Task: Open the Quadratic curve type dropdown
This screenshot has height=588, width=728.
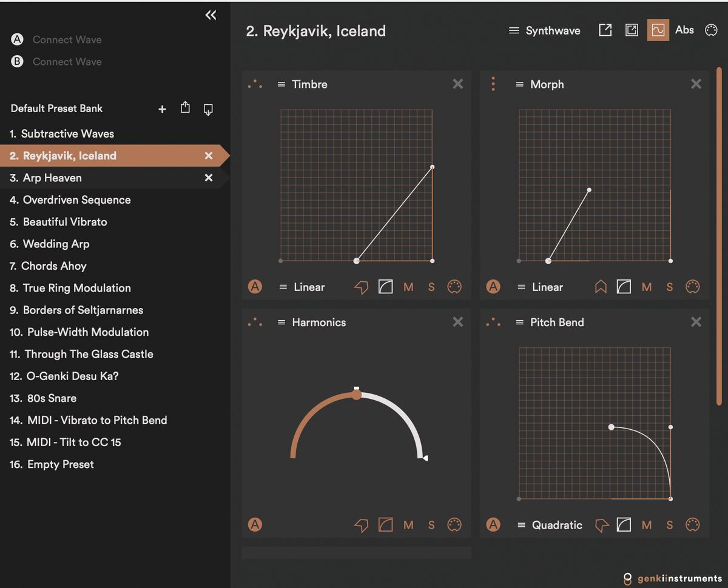Action: coord(550,525)
